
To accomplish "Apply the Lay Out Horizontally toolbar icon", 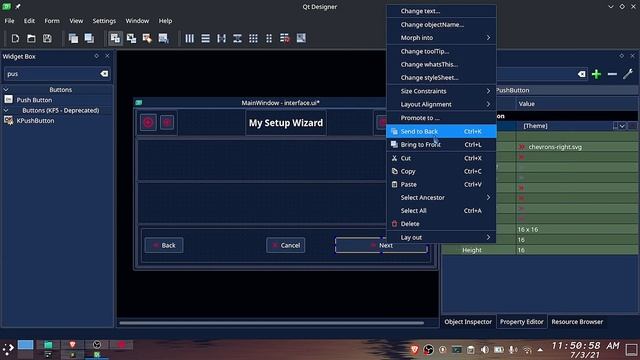I will pyautogui.click(x=189, y=38).
